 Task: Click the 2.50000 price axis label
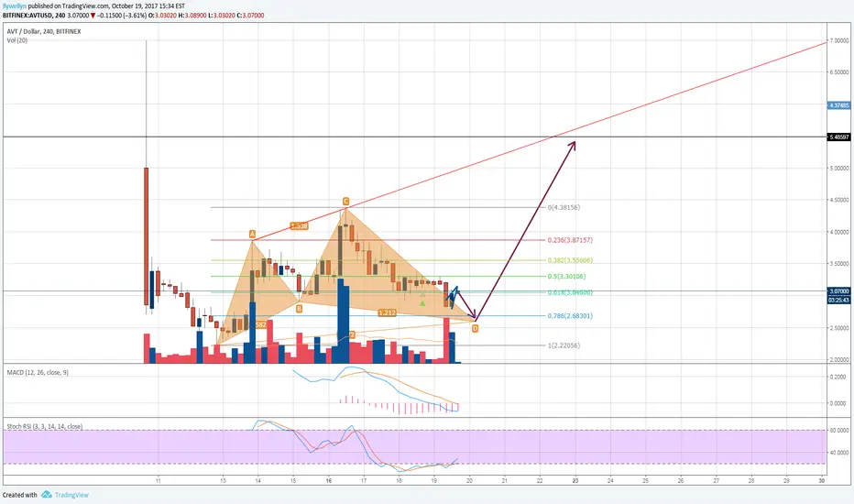pyautogui.click(x=838, y=328)
